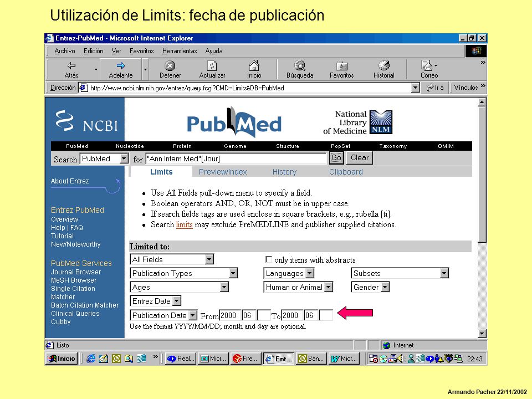Open the Tutorial sidebar link
The height and width of the screenshot is (399, 532).
(x=62, y=236)
